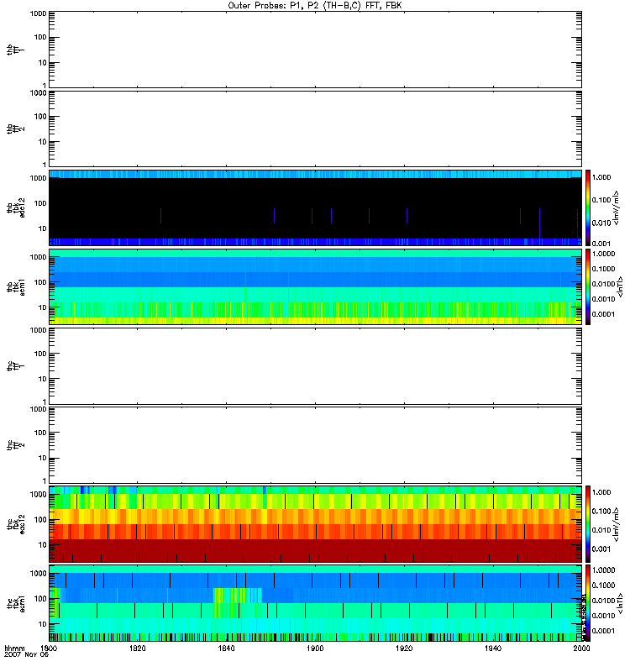Click the thb fbk edc12 color bar
Image resolution: width=630 pixels, height=672 pixels.
pyautogui.click(x=588, y=207)
